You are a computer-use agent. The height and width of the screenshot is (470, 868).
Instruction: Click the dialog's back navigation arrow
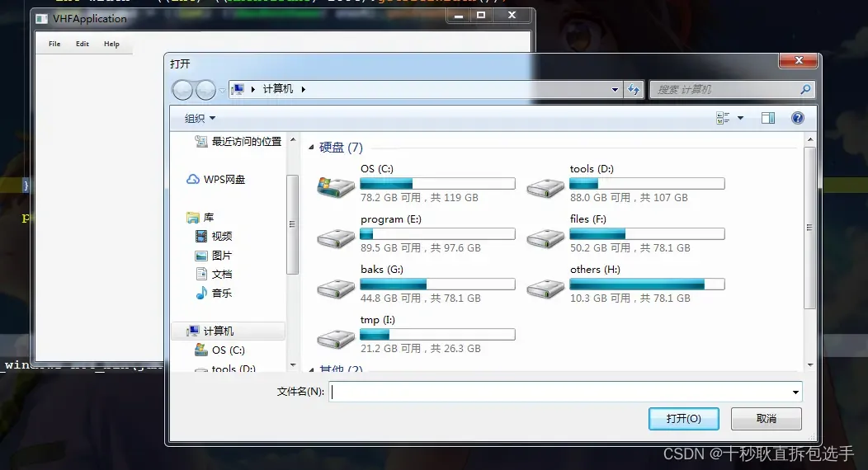[x=182, y=90]
